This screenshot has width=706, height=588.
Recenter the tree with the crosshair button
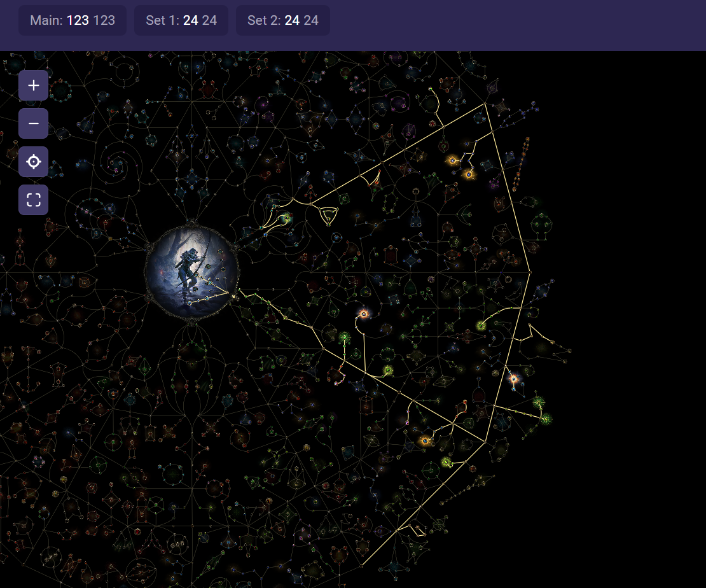pos(33,162)
